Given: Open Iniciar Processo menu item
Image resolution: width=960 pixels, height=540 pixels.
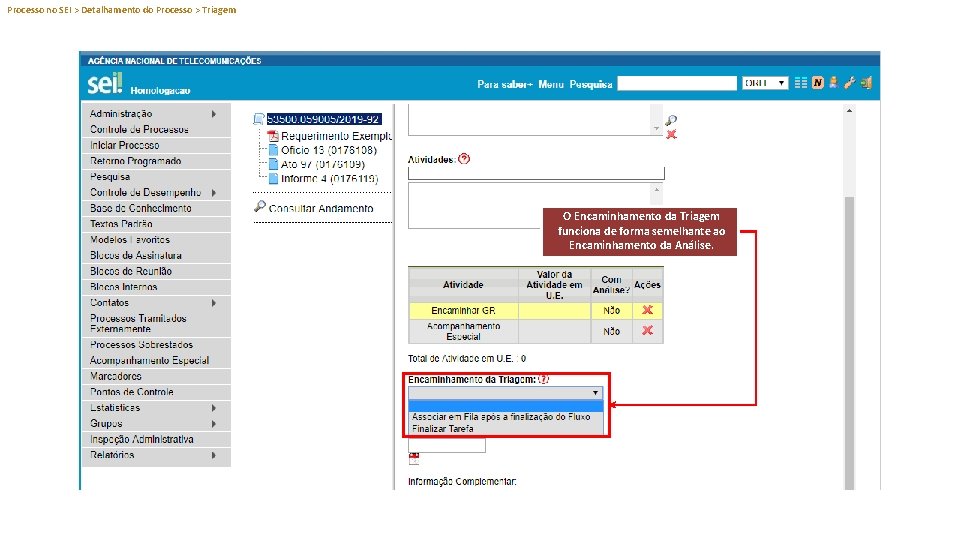Looking at the screenshot, I should click(x=156, y=145).
